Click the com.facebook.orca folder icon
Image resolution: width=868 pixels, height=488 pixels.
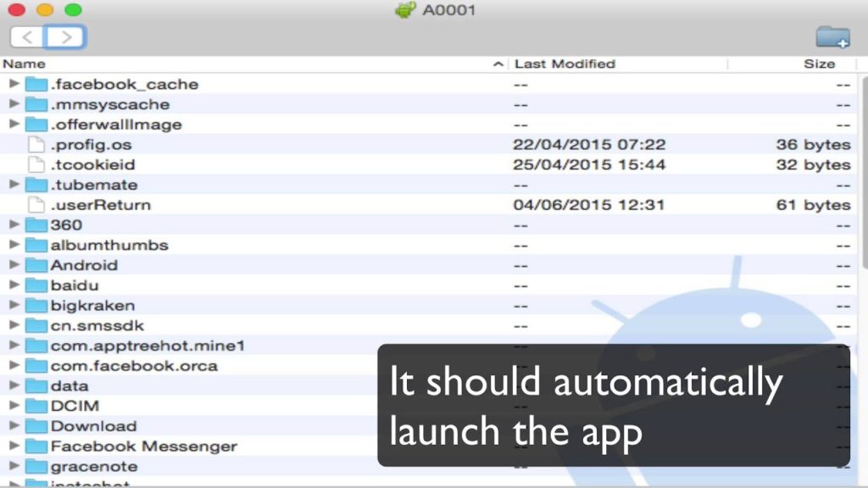[x=36, y=365]
